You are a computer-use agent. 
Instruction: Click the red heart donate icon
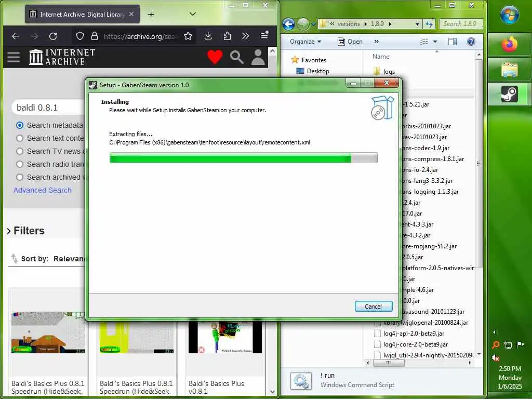click(215, 57)
